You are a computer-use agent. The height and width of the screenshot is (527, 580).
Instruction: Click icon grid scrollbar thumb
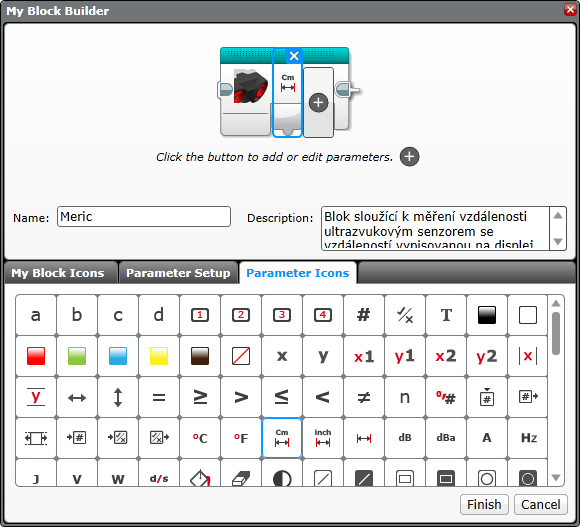556,333
